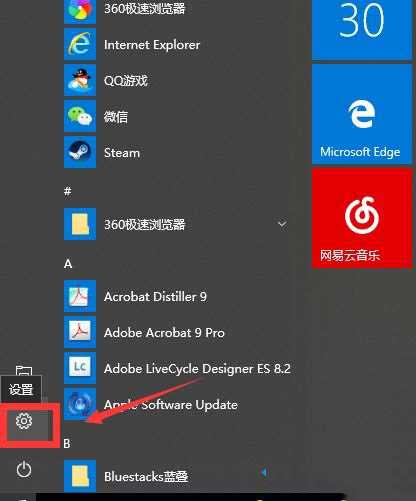Image resolution: width=416 pixels, height=501 pixels.
Task: Open the Settings gear icon
Action: [x=24, y=421]
